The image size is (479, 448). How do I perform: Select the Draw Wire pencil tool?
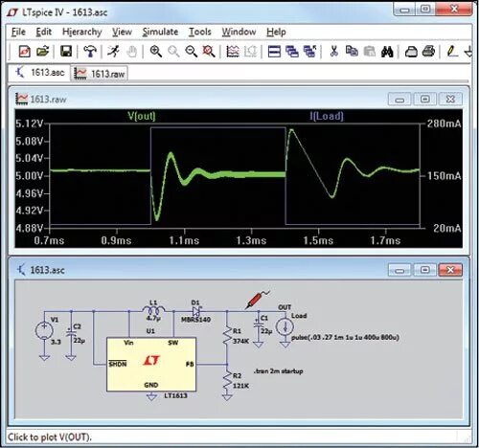[452, 52]
